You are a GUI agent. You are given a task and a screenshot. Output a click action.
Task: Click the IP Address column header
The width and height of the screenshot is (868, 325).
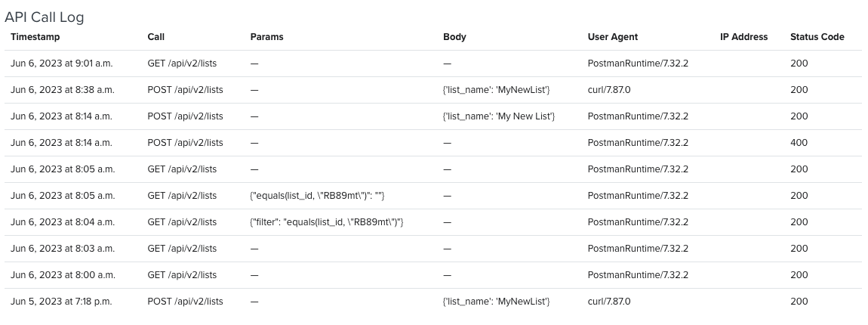point(744,37)
